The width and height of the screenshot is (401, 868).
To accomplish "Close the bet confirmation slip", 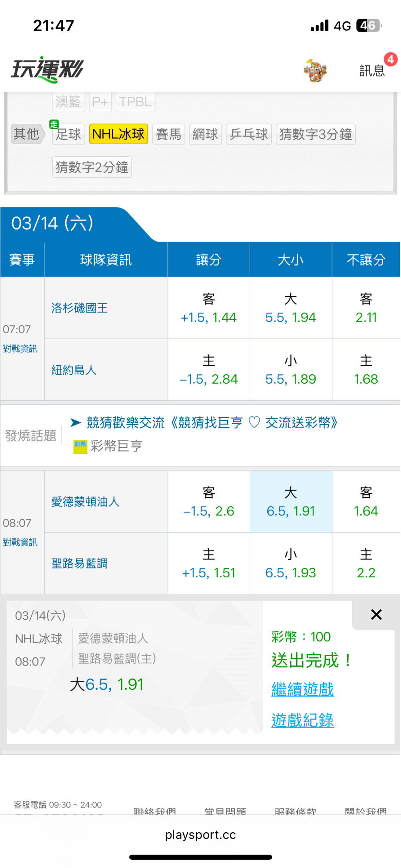I will (x=376, y=615).
